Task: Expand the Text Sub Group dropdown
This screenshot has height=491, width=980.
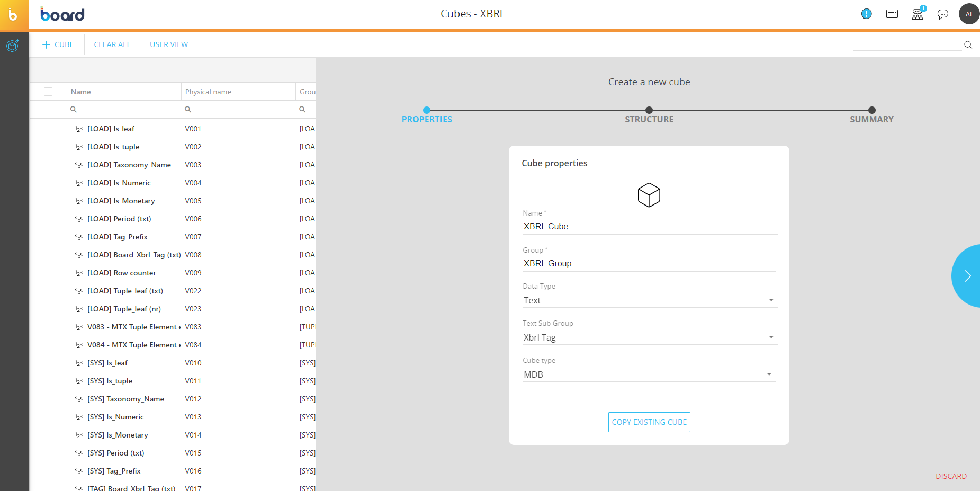Action: [x=771, y=337]
